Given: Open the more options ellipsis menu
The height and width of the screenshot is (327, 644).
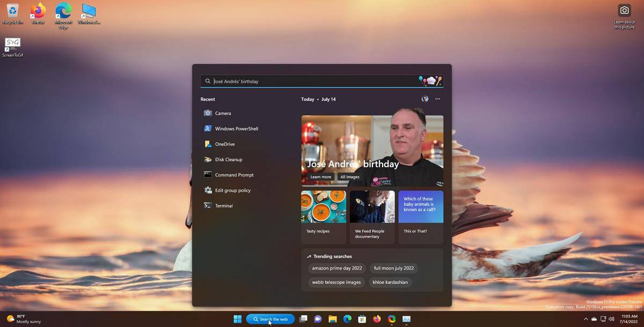Looking at the screenshot, I should pos(438,99).
